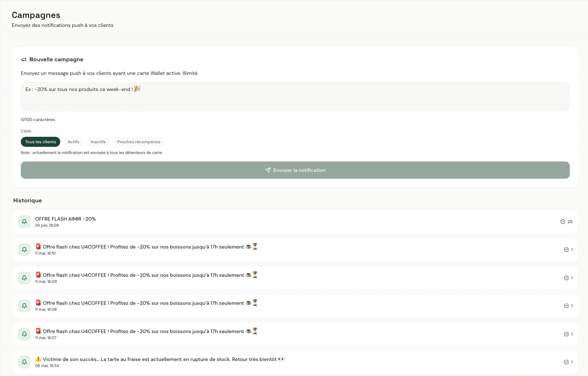588x376 pixels.
Task: Click the Cible label above target chips
Action: coord(26,131)
